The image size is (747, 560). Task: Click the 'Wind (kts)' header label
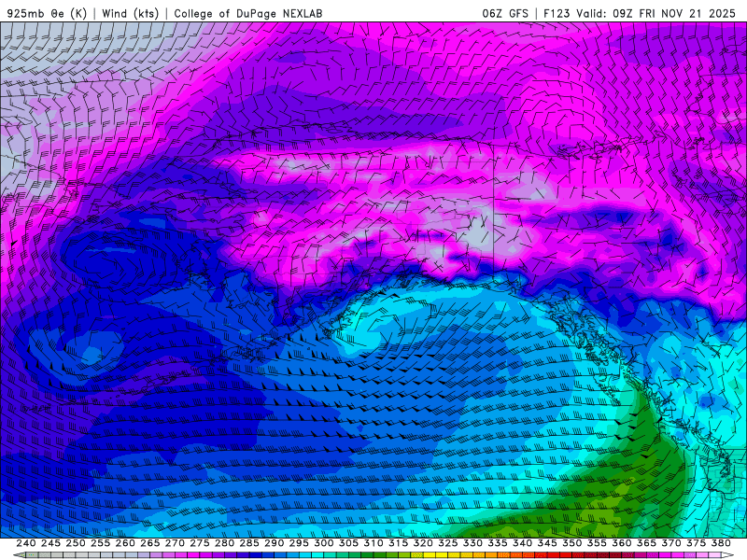[130, 13]
